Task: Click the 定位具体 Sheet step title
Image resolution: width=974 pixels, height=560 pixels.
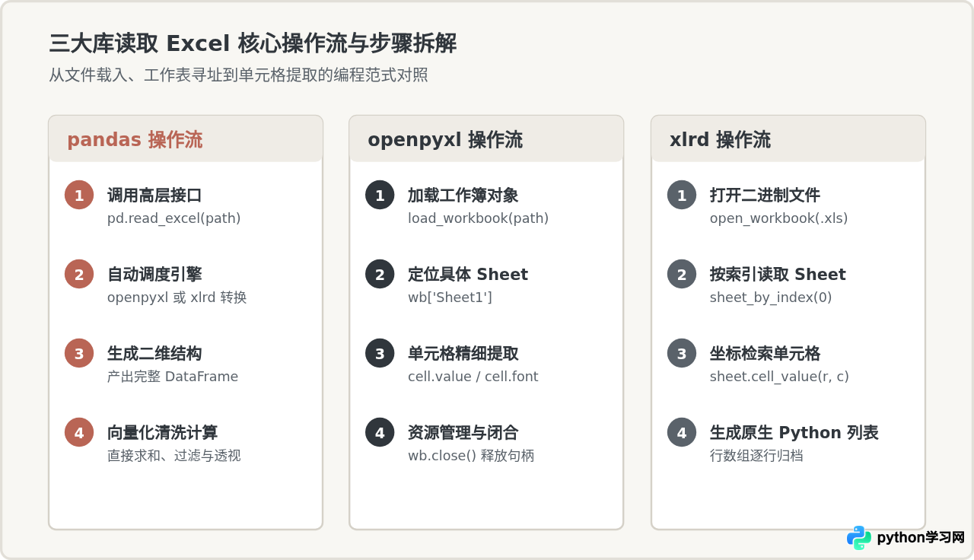Action: point(468,275)
